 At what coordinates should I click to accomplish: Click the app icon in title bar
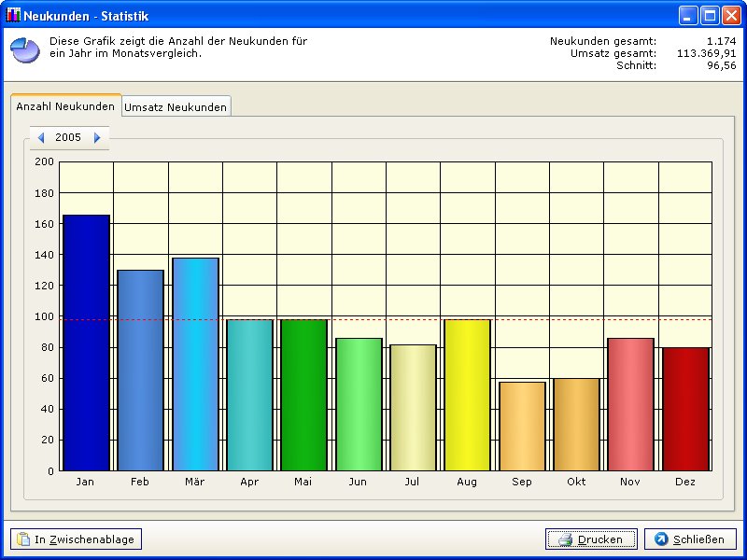tap(13, 15)
